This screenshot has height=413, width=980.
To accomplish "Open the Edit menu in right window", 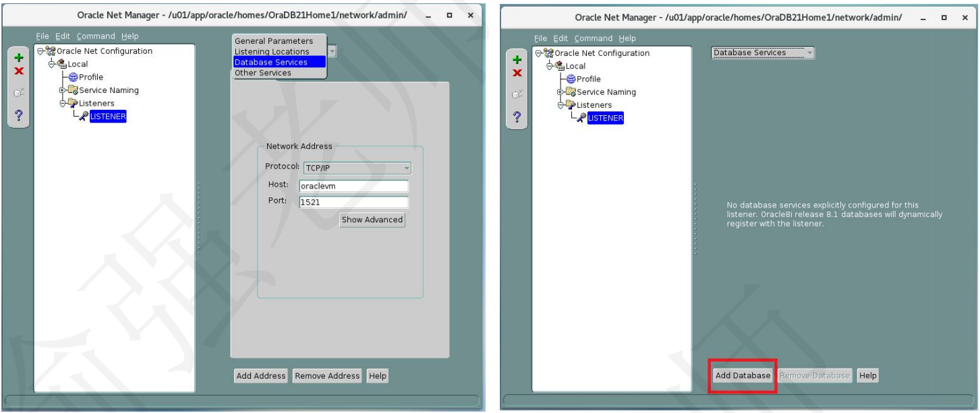I will [x=561, y=38].
